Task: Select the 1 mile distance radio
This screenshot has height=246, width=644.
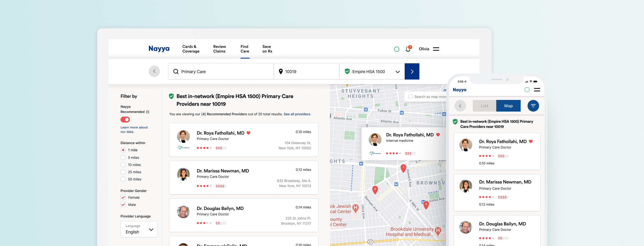Action: pyautogui.click(x=123, y=150)
